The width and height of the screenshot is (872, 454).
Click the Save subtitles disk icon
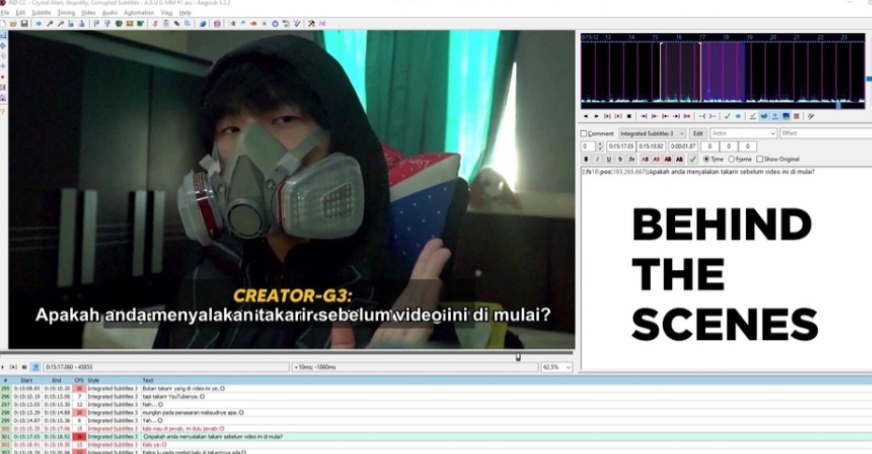click(24, 24)
